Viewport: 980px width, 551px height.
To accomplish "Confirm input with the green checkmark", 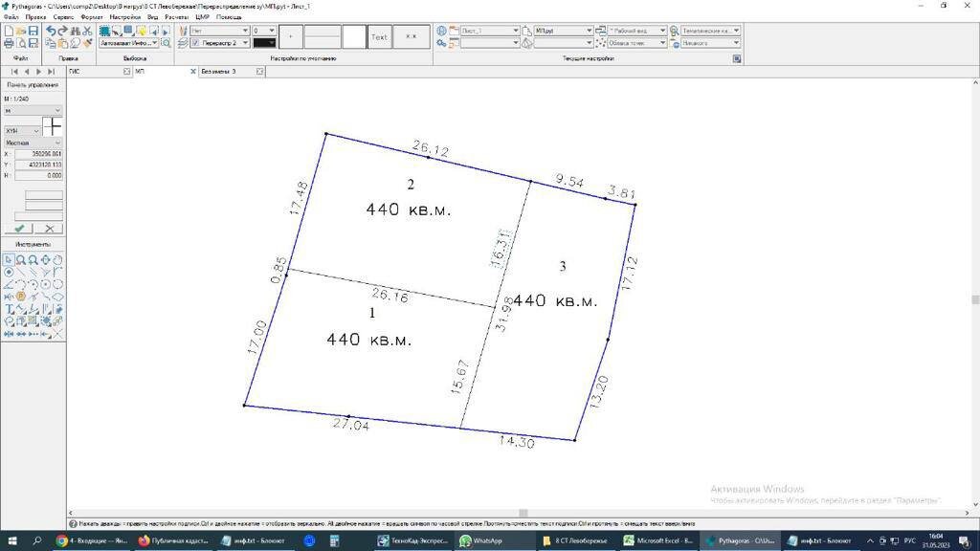I will point(19,229).
